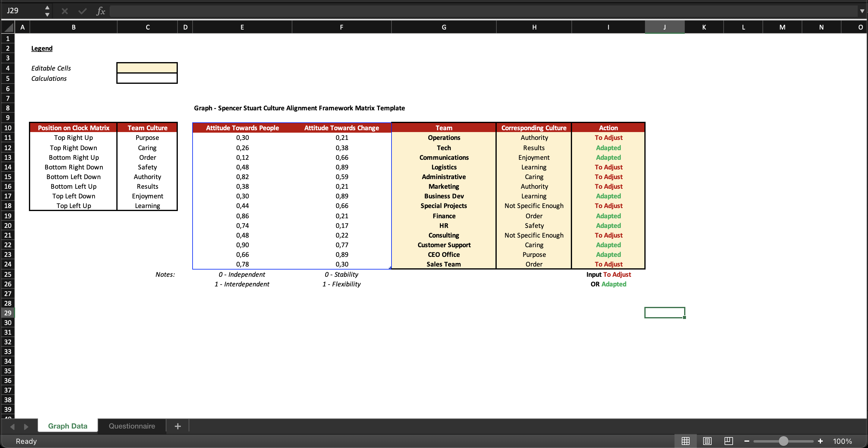Click the Attitude Towards Change header
Viewport: 868px width, 448px height.
pos(341,128)
